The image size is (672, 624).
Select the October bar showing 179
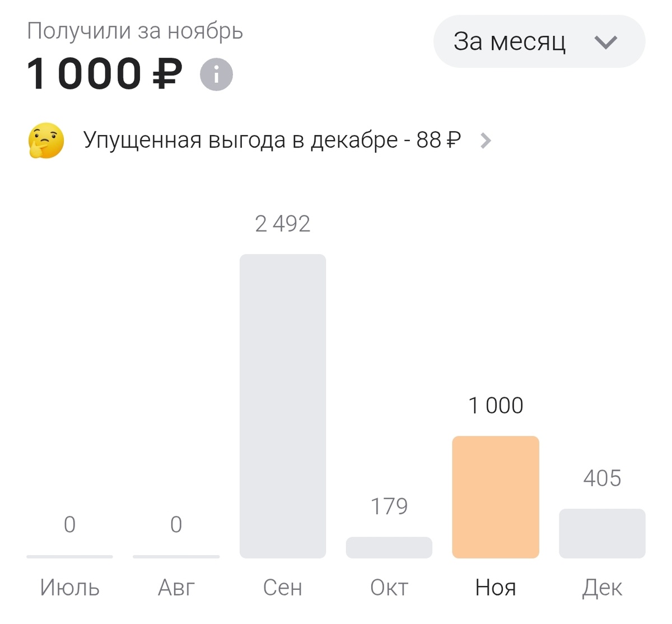(389, 546)
